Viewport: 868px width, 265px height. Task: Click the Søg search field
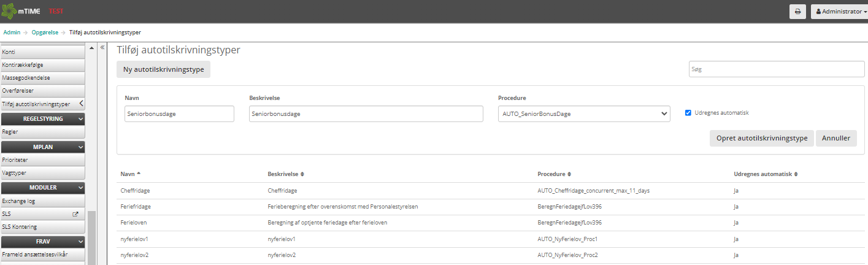776,69
